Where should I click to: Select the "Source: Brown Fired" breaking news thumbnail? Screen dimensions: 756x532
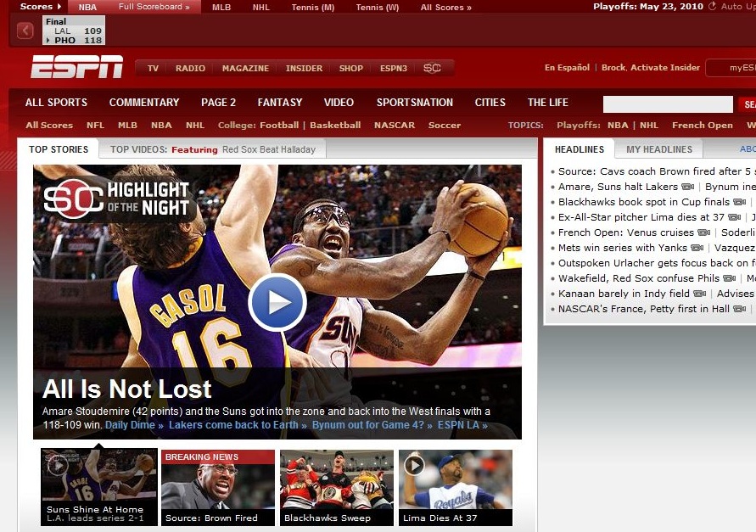coord(218,488)
